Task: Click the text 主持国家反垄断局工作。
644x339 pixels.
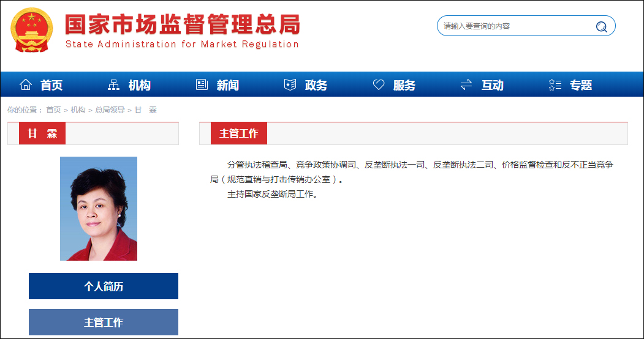Action: [273, 195]
